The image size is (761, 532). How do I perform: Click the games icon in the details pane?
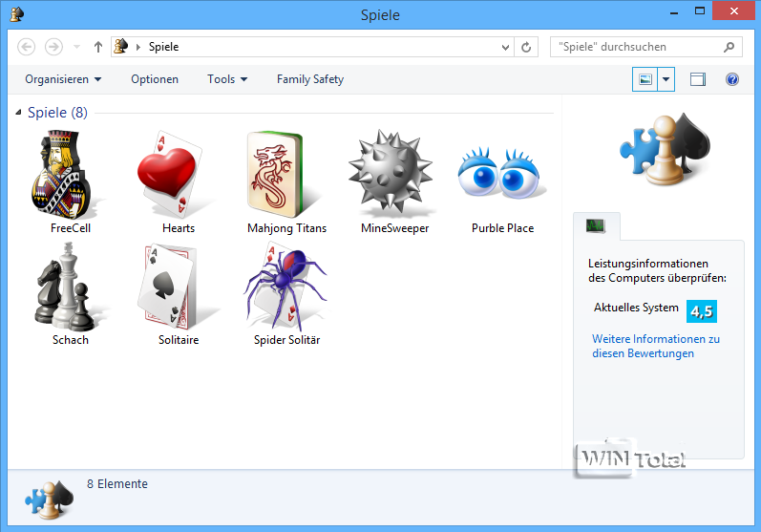tap(50, 500)
